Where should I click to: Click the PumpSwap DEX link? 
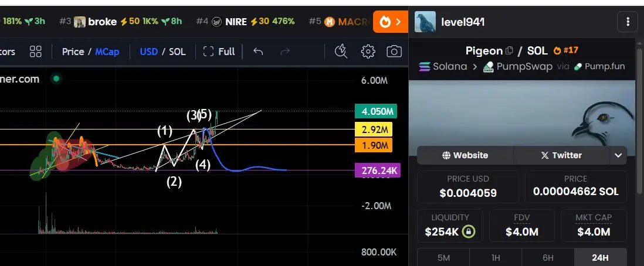click(x=517, y=67)
